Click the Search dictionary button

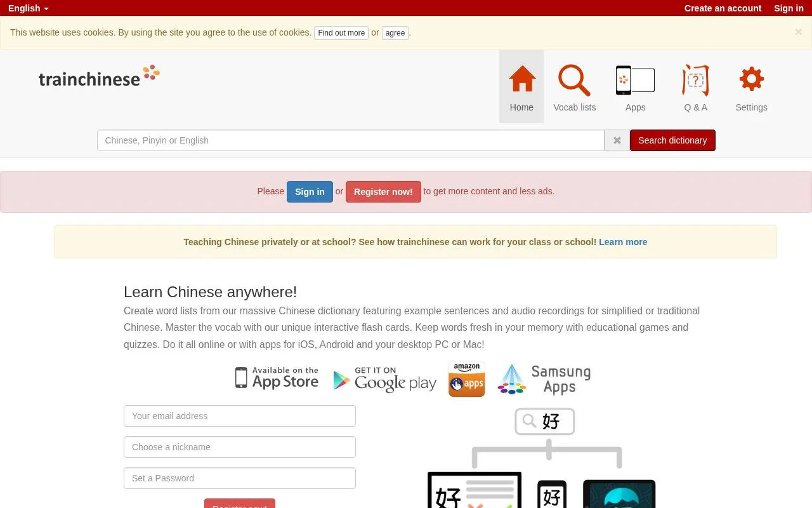(x=672, y=140)
